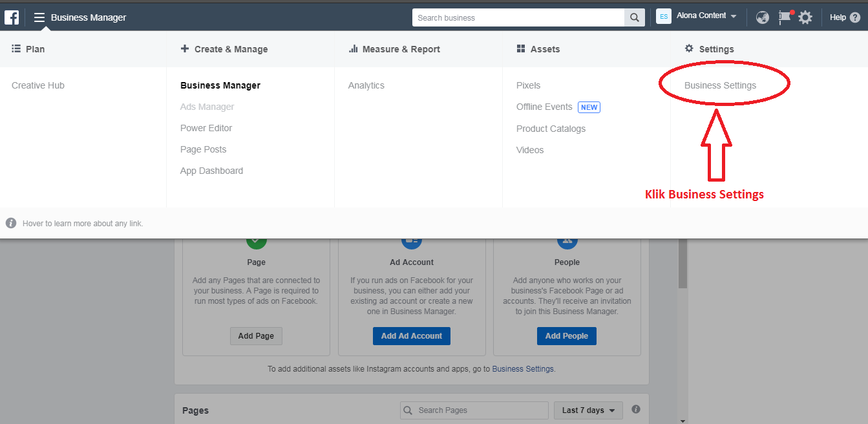Follow the Business Settings link below cards
This screenshot has width=868, height=424.
click(x=523, y=369)
